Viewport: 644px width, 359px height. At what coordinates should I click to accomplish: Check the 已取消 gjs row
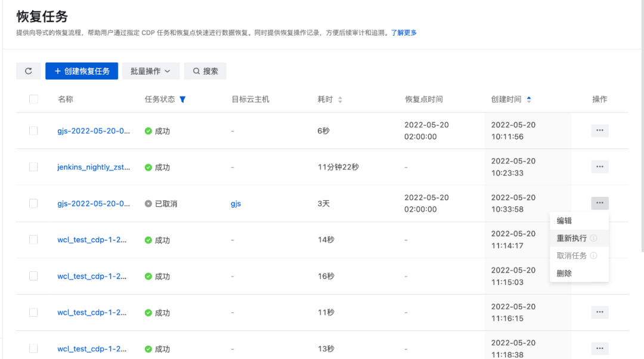coord(33,203)
